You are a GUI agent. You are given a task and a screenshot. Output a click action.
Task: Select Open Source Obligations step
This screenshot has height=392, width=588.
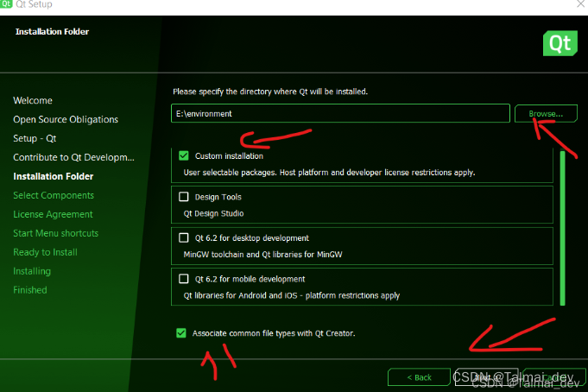pyautogui.click(x=66, y=119)
